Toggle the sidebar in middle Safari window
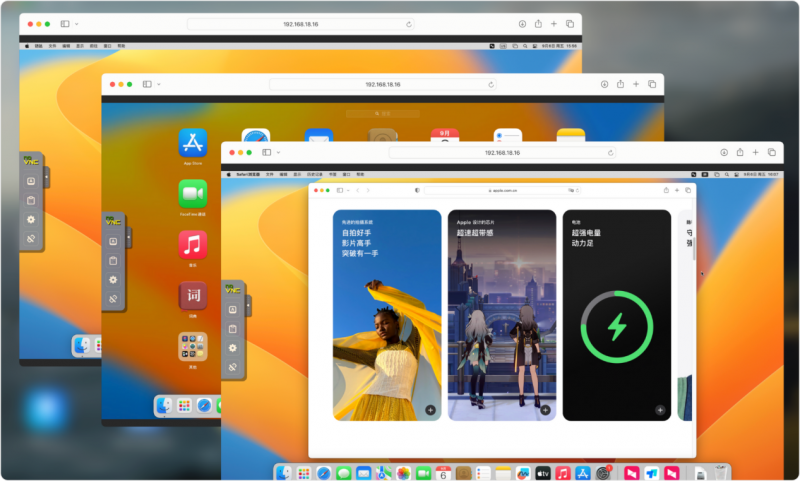The image size is (800, 481). [x=147, y=84]
